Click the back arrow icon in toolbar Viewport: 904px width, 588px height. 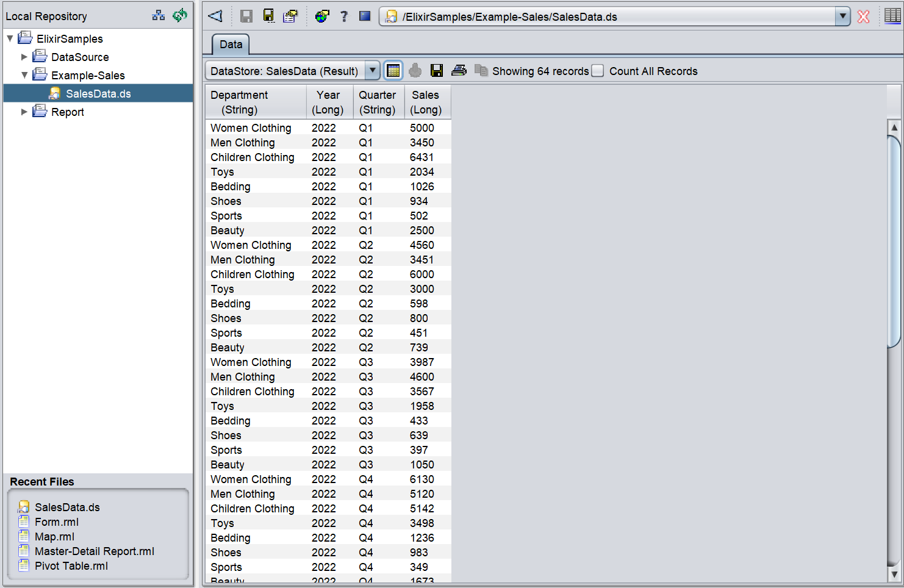click(x=215, y=16)
